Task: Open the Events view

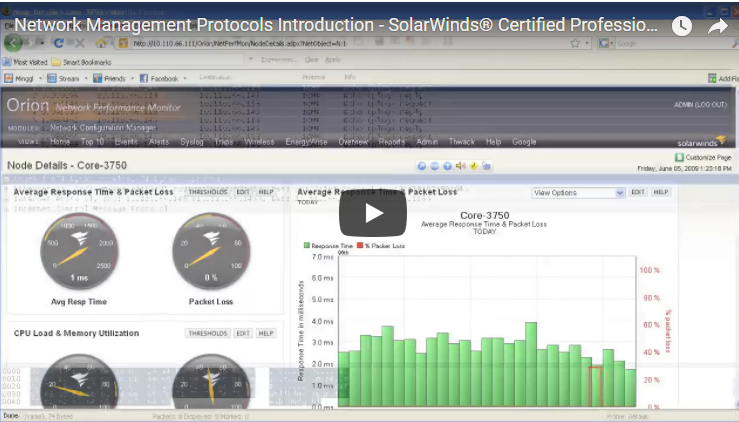Action: point(126,141)
